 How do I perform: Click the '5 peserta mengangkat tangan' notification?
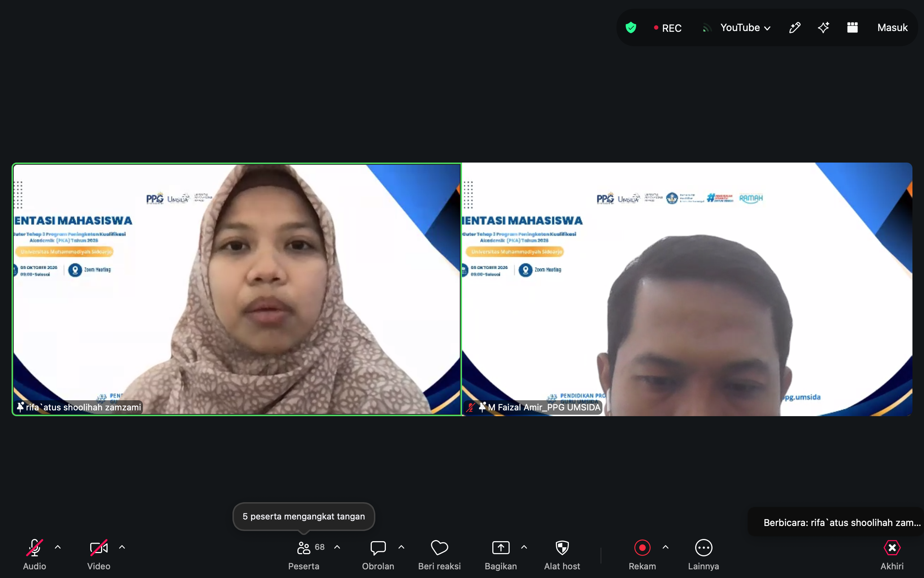304,517
